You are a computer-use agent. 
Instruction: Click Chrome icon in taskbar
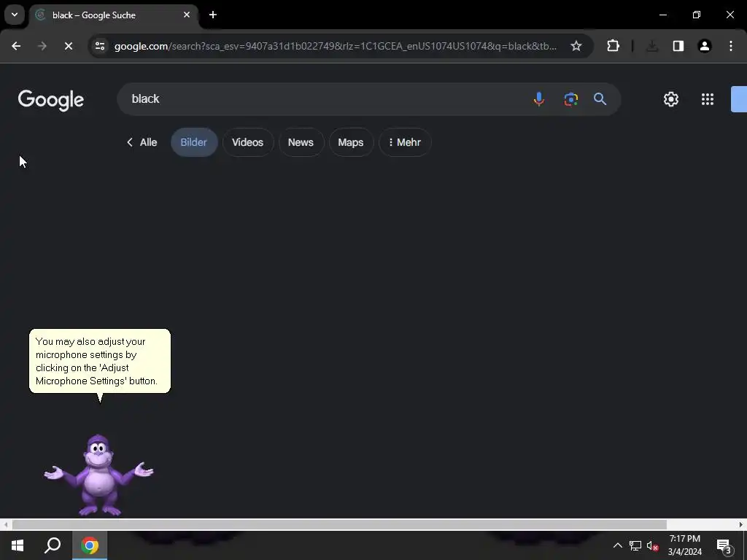pos(90,545)
